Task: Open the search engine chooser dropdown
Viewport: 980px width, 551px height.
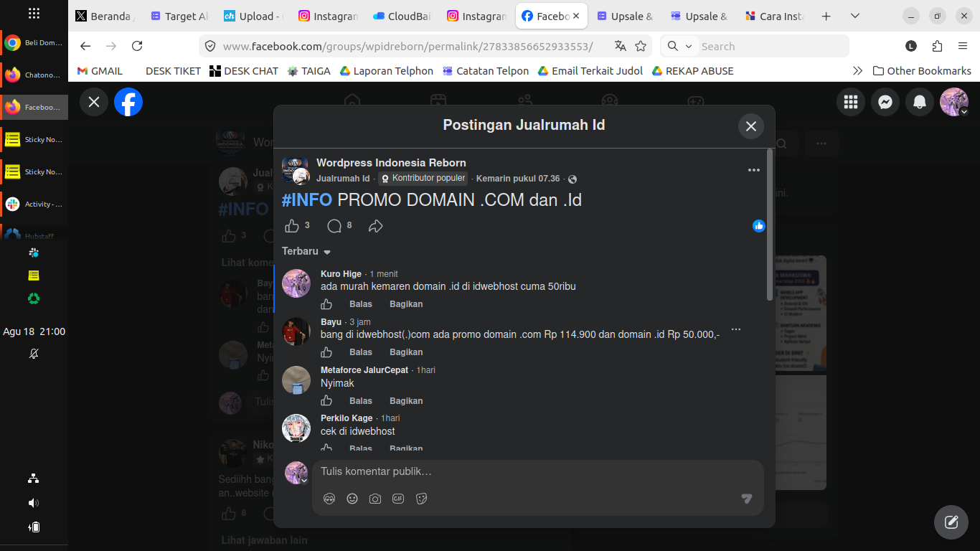Action: point(679,46)
